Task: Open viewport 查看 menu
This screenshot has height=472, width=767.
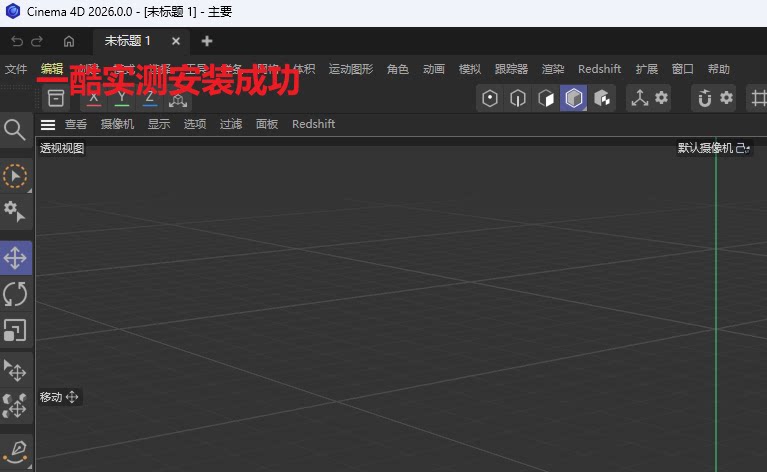Action: click(x=76, y=124)
